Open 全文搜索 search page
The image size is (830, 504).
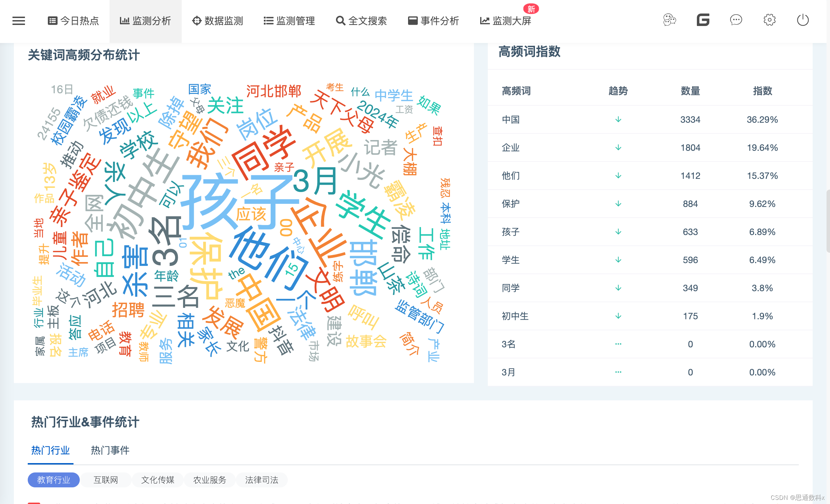coord(361,21)
